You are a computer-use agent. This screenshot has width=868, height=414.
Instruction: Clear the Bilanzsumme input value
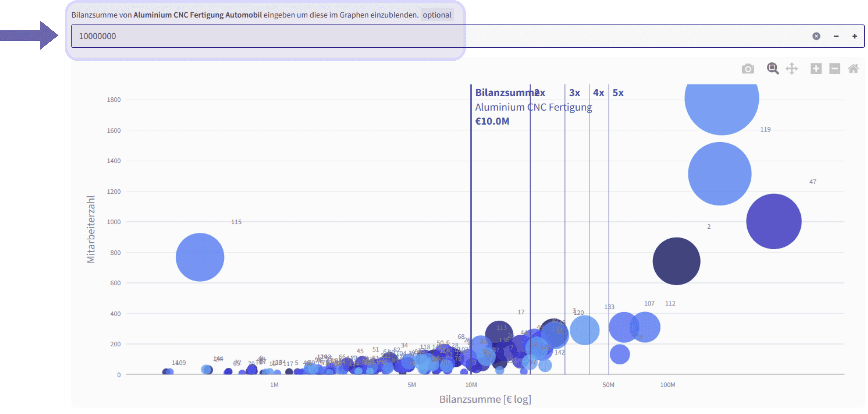click(x=816, y=36)
